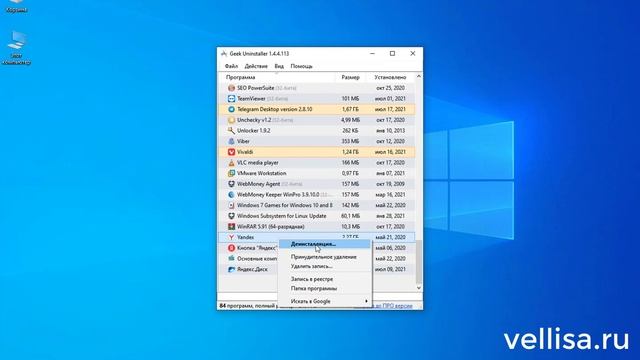Image resolution: width=640 pixels, height=360 pixels.
Task: Click the WebMoney Agent icon
Action: (x=231, y=184)
